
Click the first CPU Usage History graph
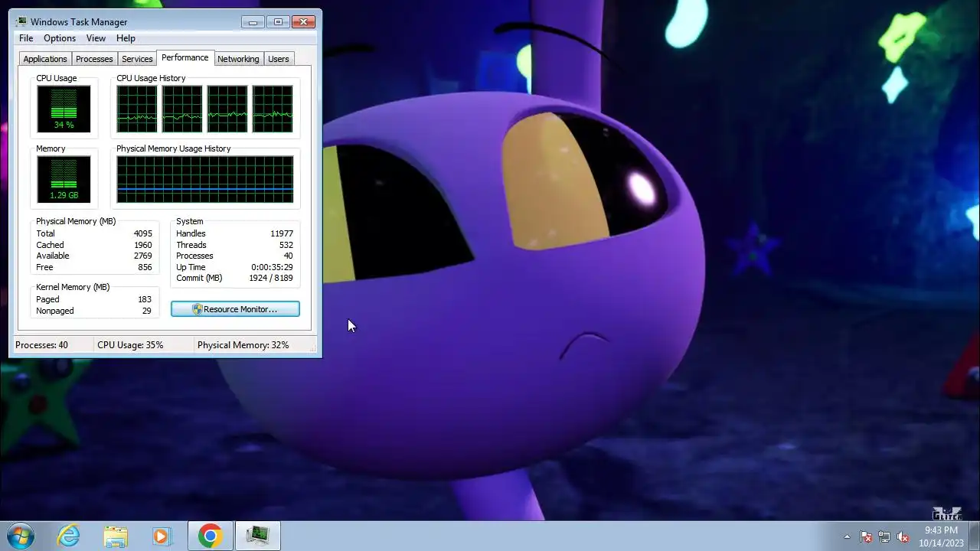pyautogui.click(x=137, y=109)
